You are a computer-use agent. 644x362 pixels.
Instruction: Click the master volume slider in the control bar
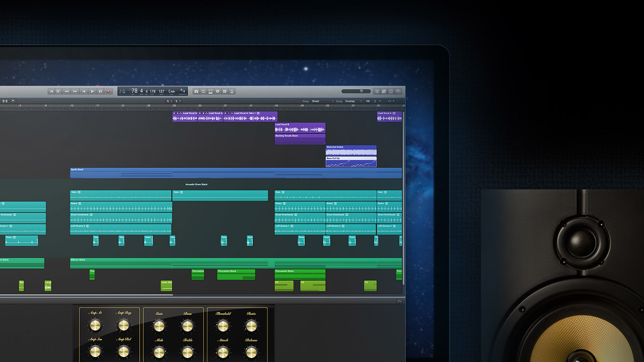(362, 91)
